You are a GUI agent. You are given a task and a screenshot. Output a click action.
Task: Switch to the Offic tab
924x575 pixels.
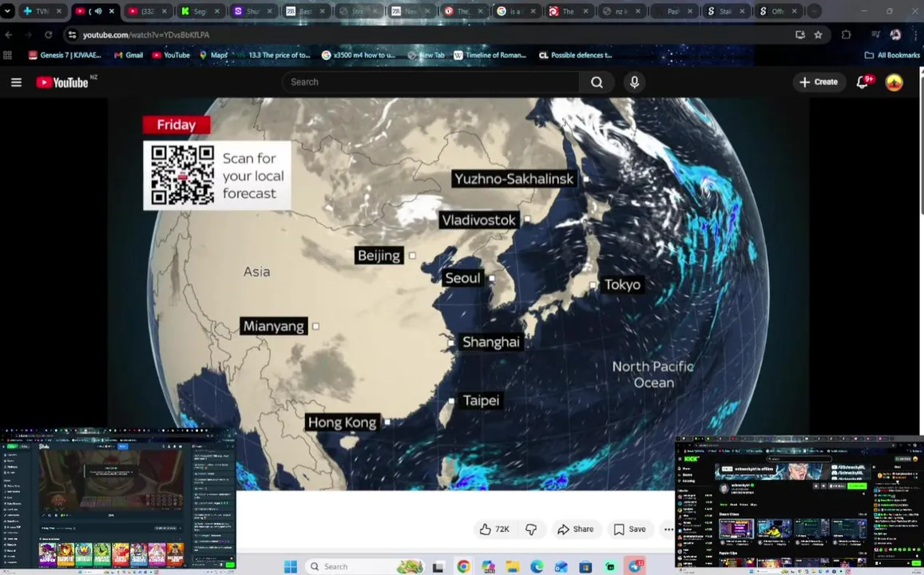pos(779,11)
